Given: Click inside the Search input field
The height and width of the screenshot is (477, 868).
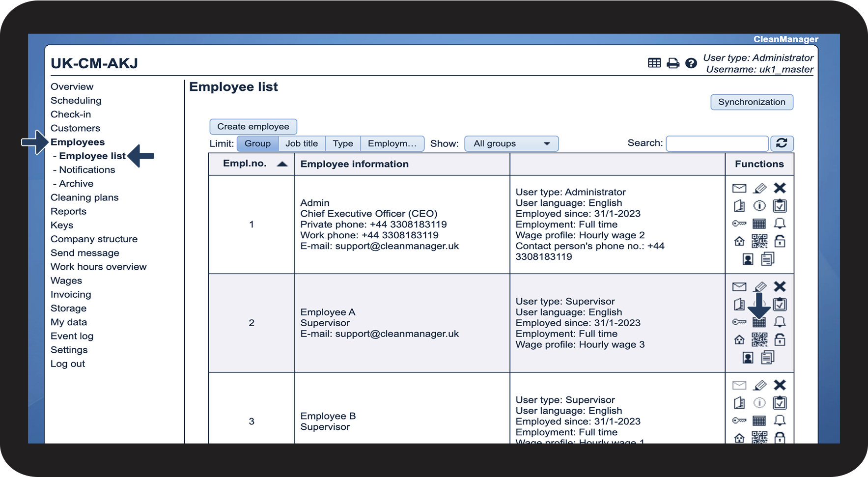Looking at the screenshot, I should coord(717,143).
